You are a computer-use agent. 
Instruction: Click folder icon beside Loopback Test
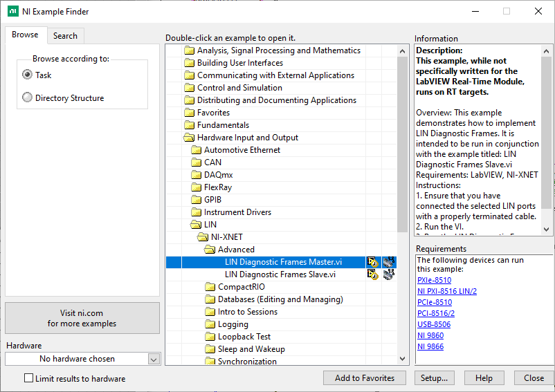210,337
